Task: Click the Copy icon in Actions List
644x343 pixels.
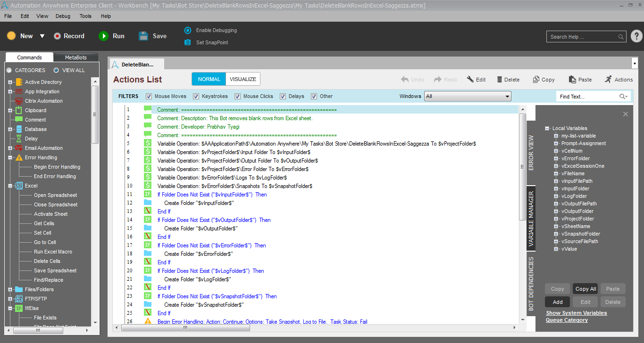Action: click(x=536, y=80)
